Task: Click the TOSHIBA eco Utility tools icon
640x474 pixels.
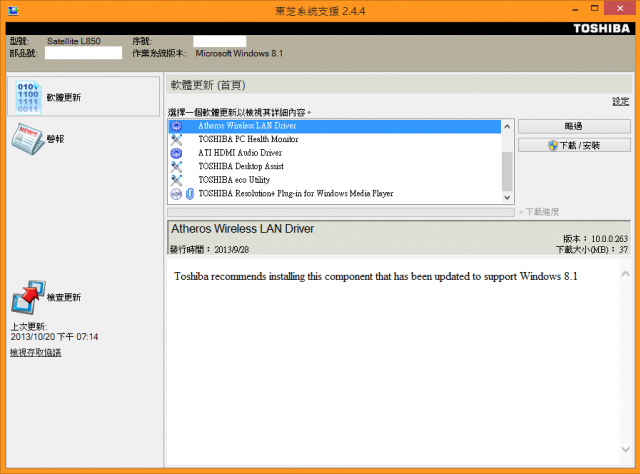Action: coord(176,180)
